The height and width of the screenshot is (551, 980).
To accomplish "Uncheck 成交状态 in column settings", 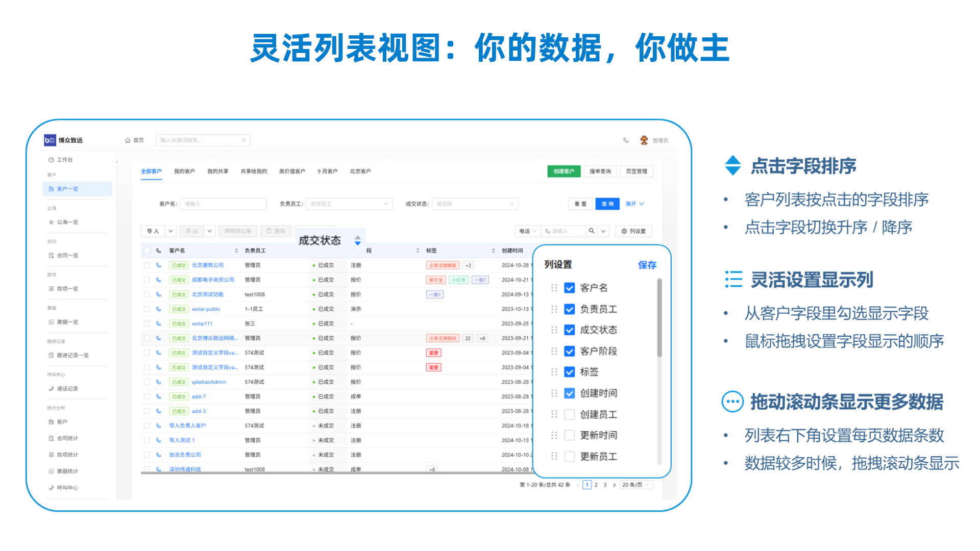I will 570,330.
